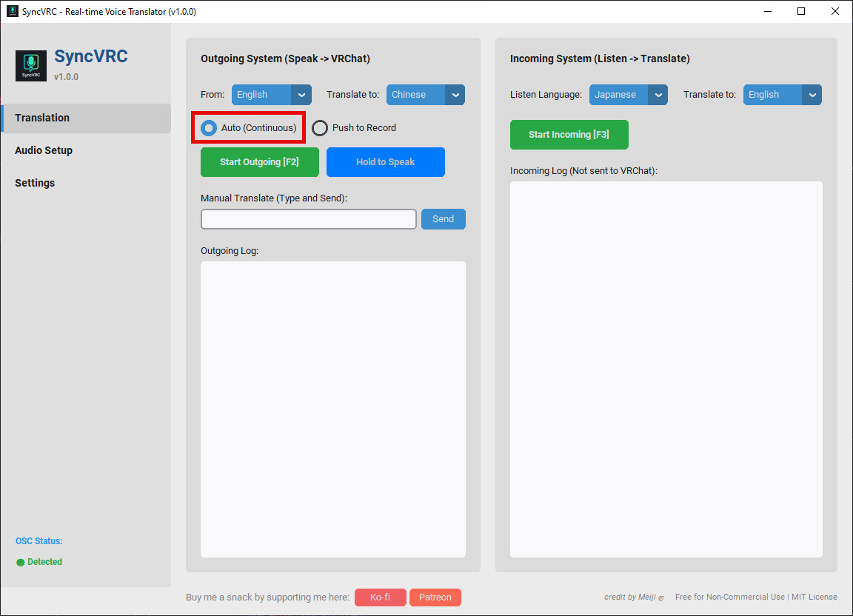
Task: Close the SyncVRC window
Action: click(x=835, y=11)
